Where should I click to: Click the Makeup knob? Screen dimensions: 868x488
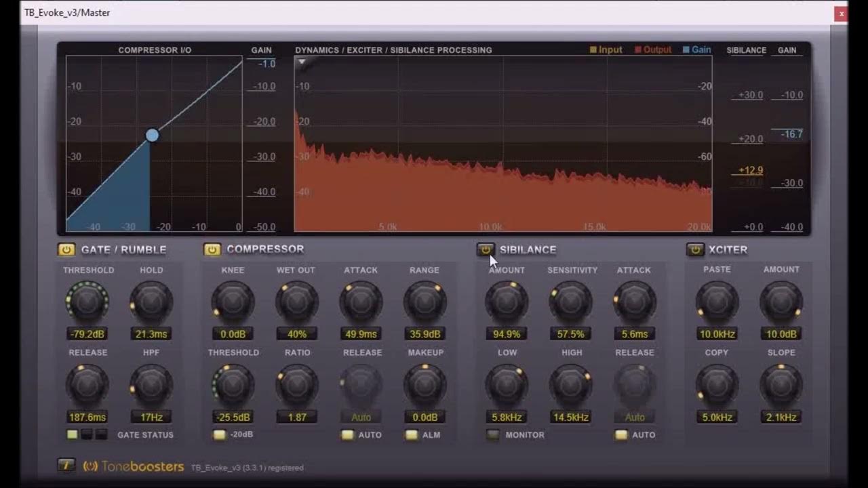pos(425,385)
